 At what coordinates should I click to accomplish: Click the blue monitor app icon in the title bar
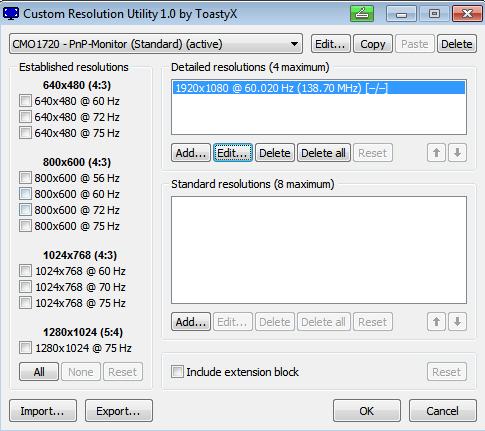(11, 14)
